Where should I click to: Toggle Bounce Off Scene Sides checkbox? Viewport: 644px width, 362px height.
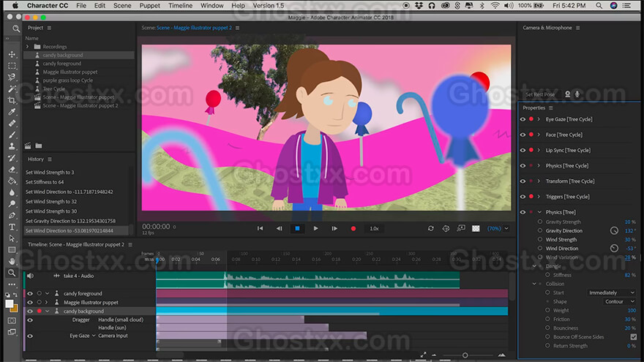pos(633,337)
